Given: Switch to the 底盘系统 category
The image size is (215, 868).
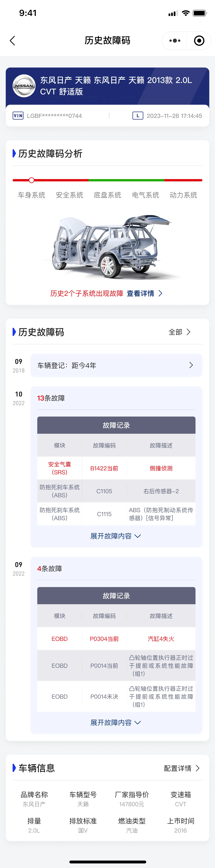Looking at the screenshot, I should pyautogui.click(x=107, y=195).
